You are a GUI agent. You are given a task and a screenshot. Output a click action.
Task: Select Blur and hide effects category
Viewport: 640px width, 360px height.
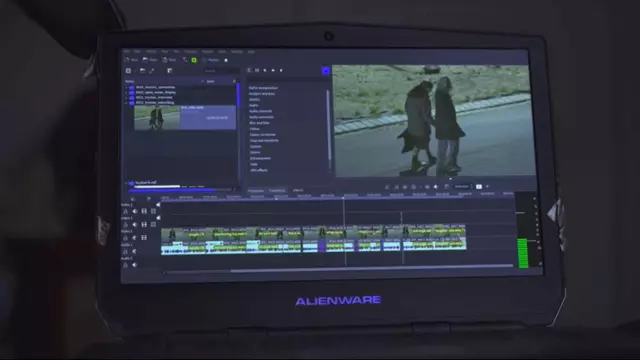tap(260, 123)
